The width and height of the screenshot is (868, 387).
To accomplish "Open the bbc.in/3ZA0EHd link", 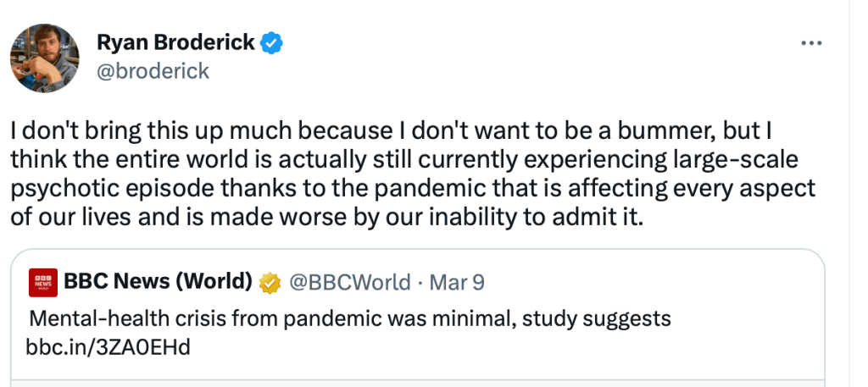I will (x=108, y=347).
